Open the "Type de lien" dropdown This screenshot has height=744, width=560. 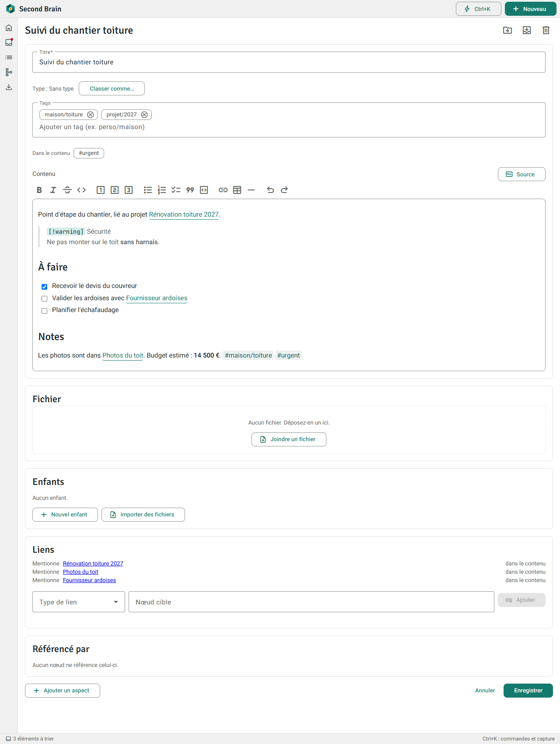[x=79, y=602]
